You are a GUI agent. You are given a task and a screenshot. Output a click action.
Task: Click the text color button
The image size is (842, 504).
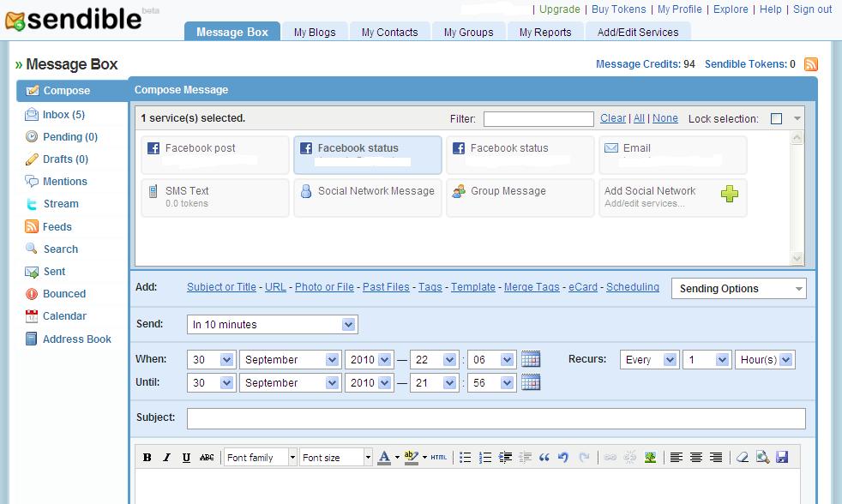[x=384, y=458]
